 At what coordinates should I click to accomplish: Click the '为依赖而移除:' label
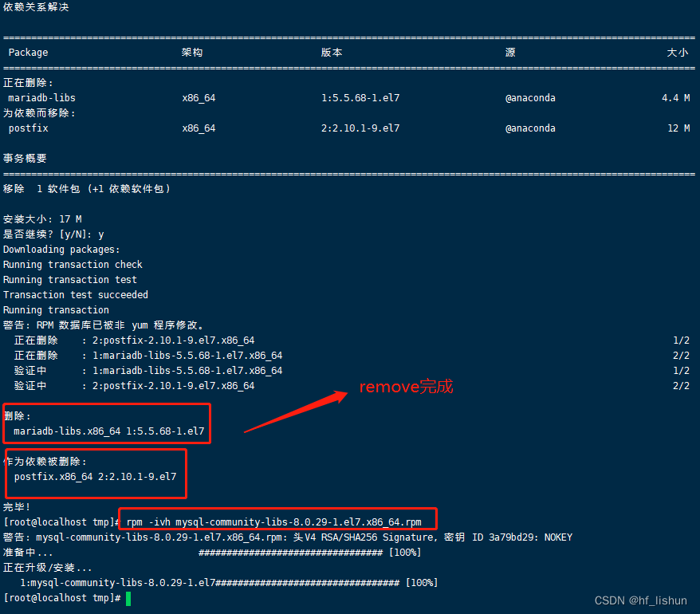tap(39, 113)
